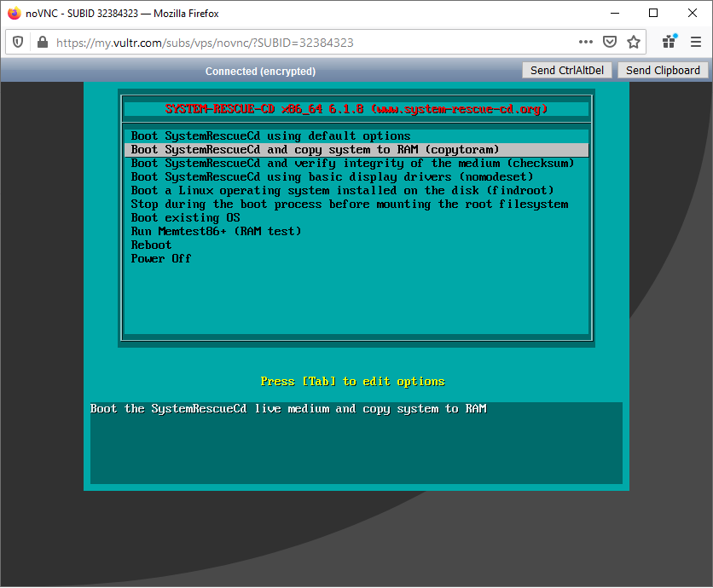Click Send CtrlAltDel button

point(566,71)
